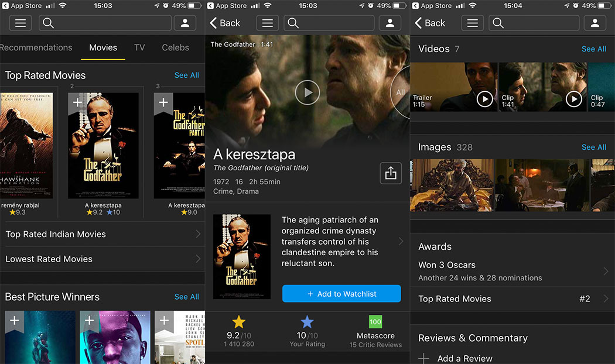615x364 pixels.
Task: Play the Clip 1:41 video
Action: click(574, 99)
